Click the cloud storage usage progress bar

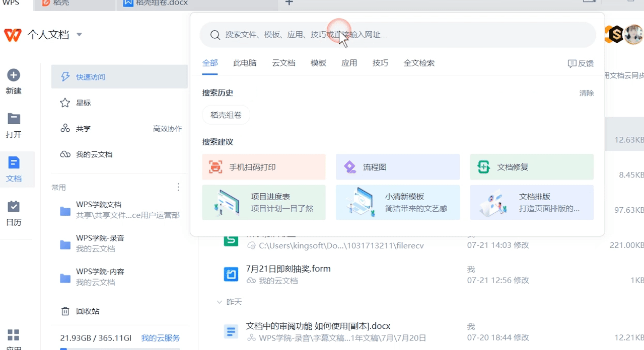(120, 348)
